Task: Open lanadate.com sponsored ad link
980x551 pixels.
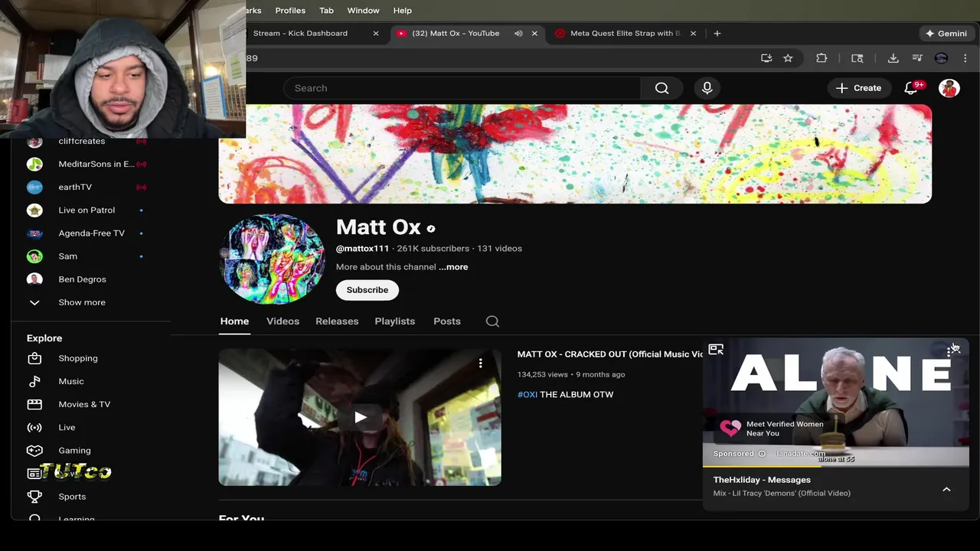Action: tap(801, 454)
